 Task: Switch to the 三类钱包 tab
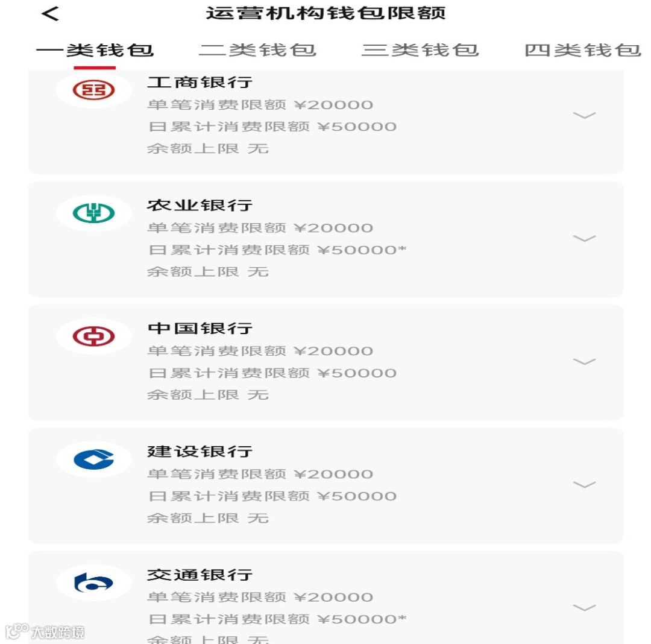[x=420, y=50]
